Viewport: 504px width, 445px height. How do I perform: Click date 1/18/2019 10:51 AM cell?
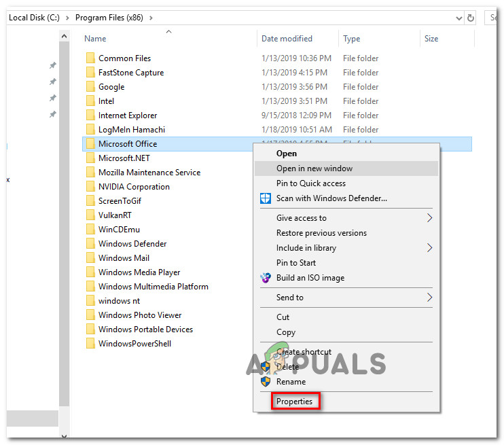tap(297, 130)
